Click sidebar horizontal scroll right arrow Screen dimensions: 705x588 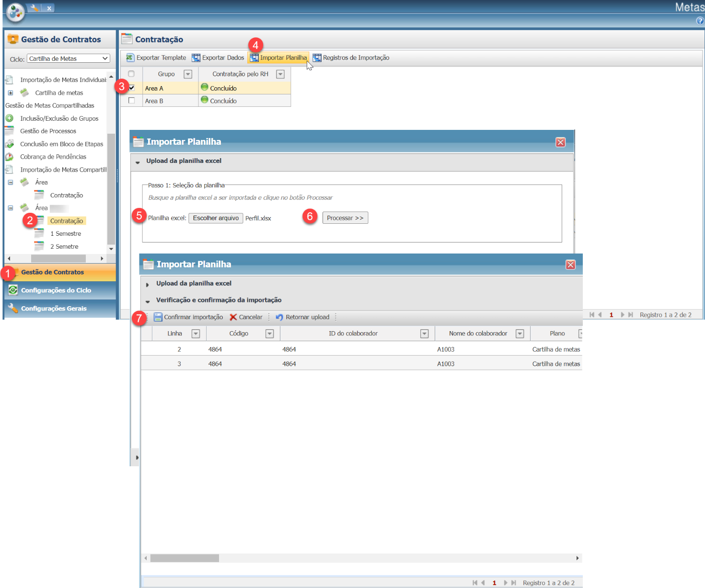[102, 258]
